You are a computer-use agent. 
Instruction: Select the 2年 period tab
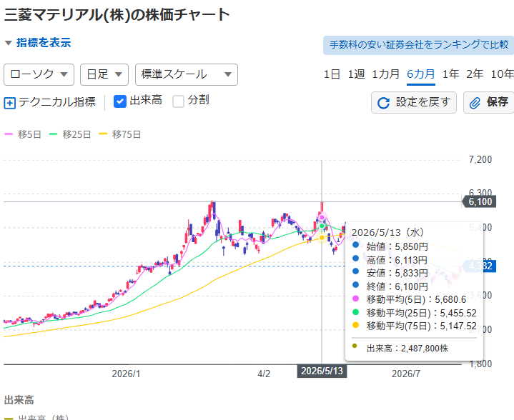point(475,74)
